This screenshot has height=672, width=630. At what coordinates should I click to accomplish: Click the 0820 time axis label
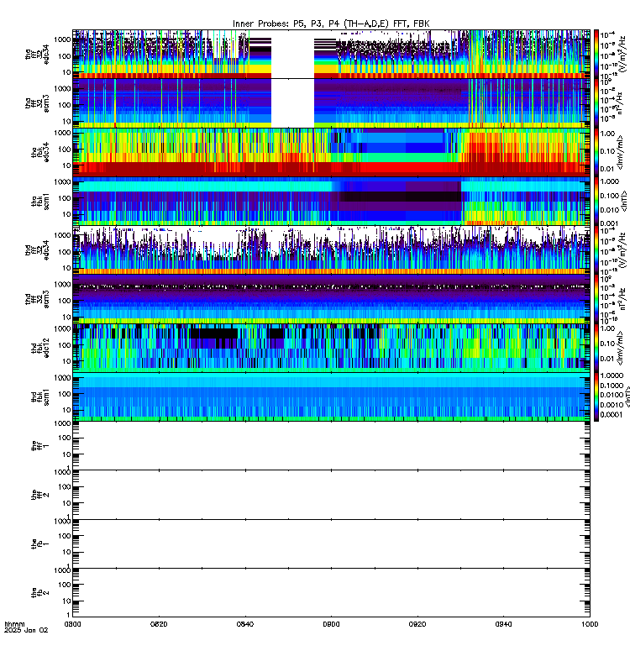tap(159, 624)
